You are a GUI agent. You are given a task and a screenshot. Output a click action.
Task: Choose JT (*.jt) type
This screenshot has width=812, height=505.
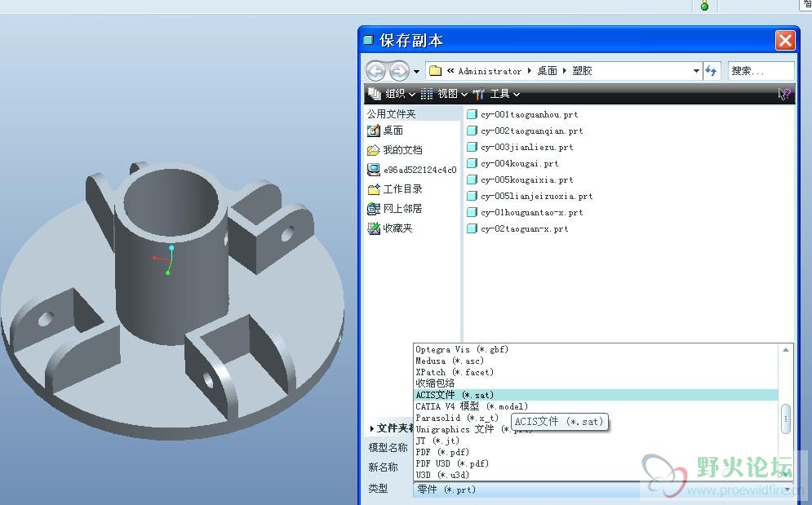(x=596, y=441)
